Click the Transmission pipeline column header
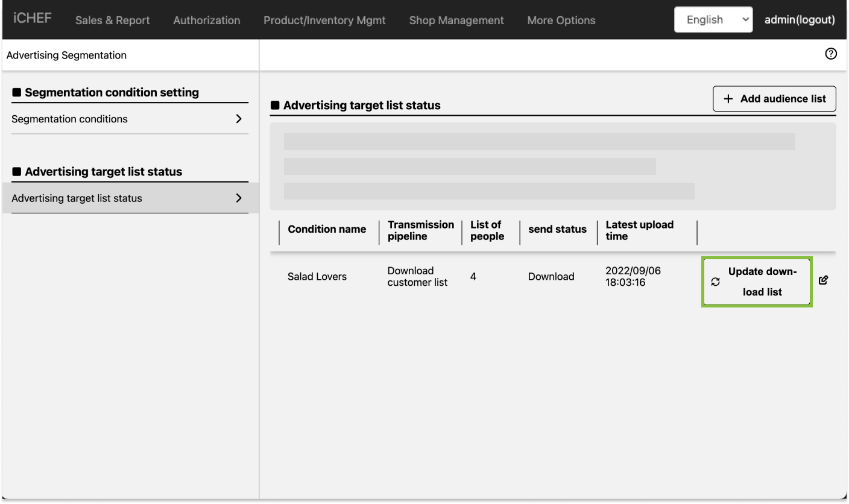The width and height of the screenshot is (849, 504). (x=420, y=230)
